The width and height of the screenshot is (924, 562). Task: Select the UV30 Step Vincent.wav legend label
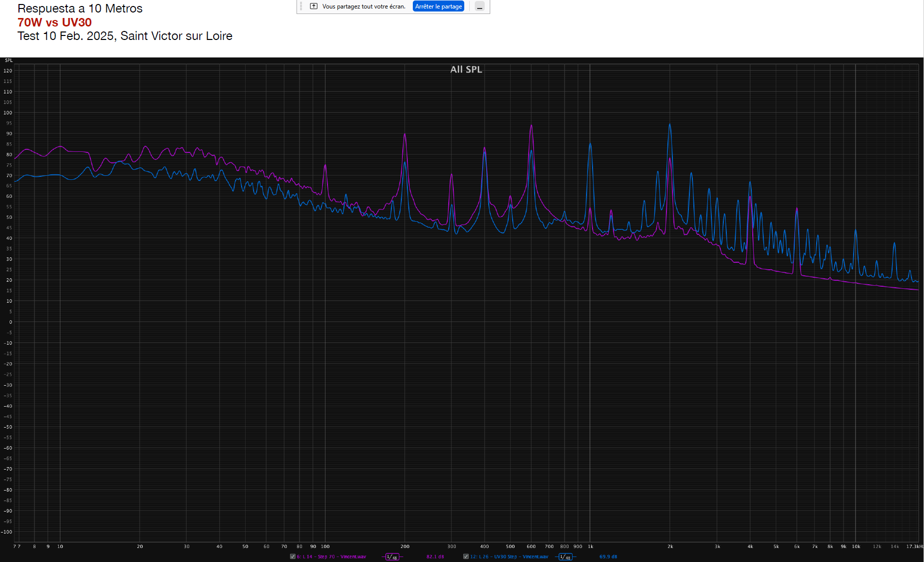point(509,557)
